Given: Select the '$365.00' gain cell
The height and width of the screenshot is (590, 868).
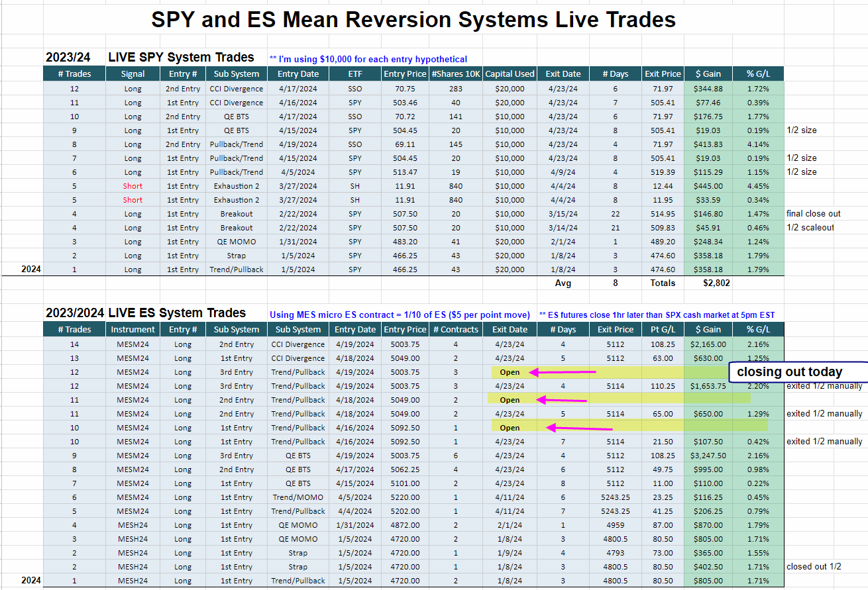Looking at the screenshot, I should pyautogui.click(x=708, y=553).
